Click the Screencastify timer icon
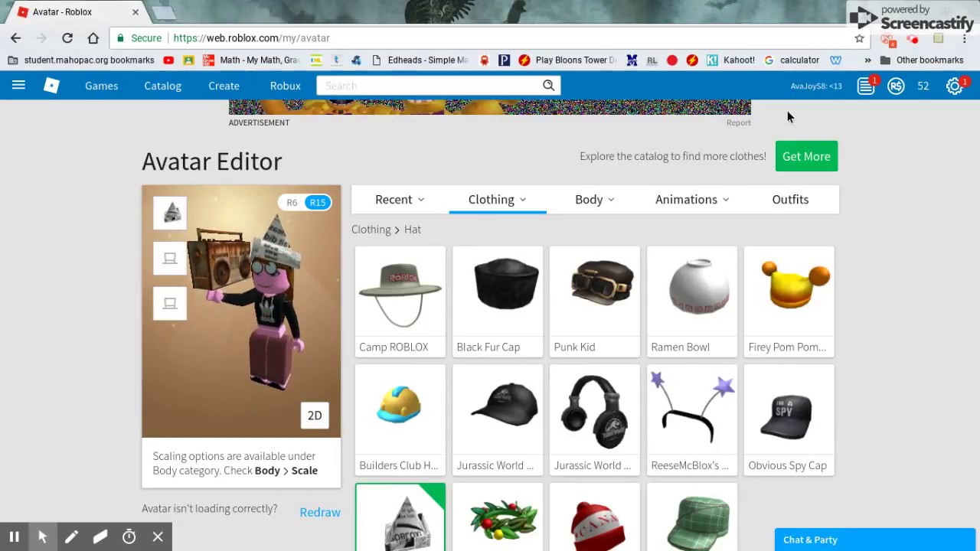The width and height of the screenshot is (980, 551). 129,537
